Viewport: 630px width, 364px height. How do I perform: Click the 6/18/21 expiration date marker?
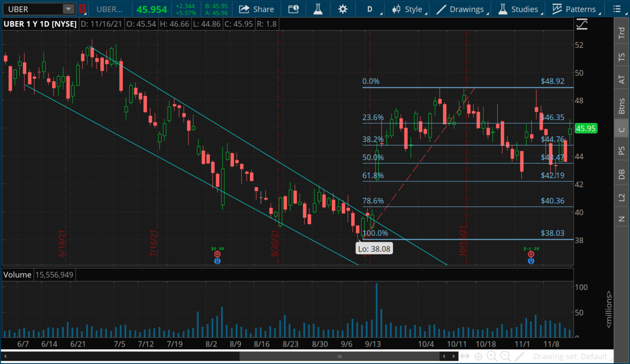point(62,244)
